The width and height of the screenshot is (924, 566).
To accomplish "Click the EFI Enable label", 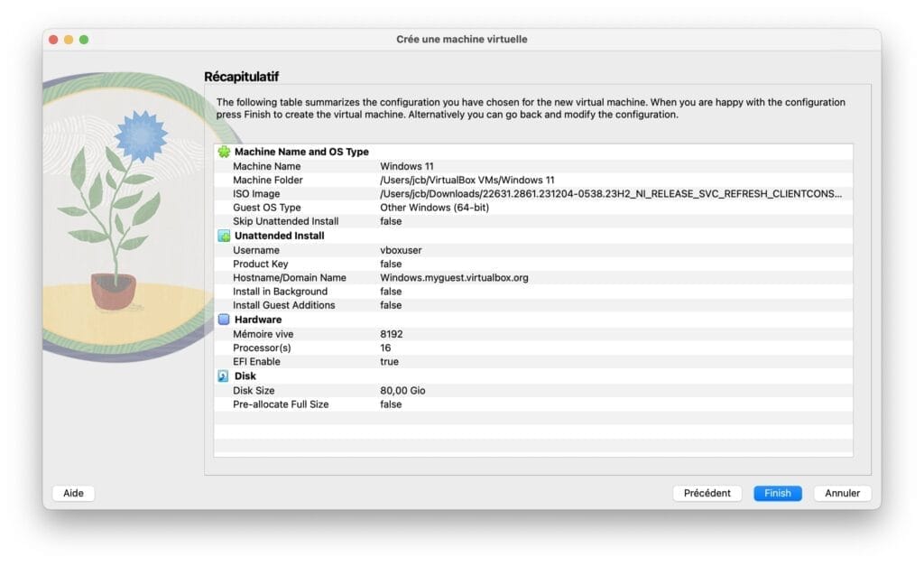I will click(256, 361).
